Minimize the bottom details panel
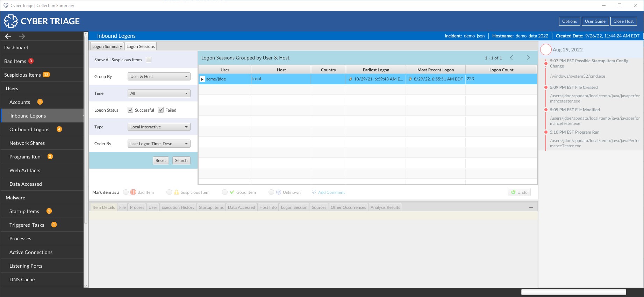This screenshot has width=644, height=297. (531, 207)
